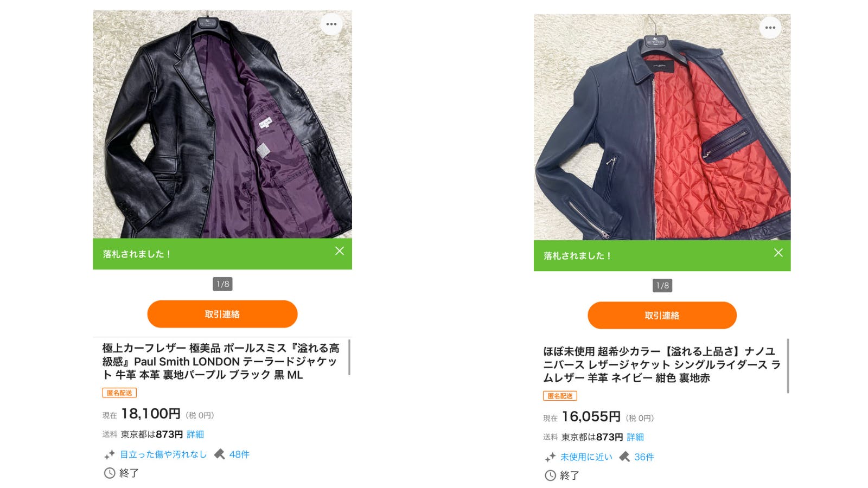Dismiss the left 落札されました banner

[x=340, y=251]
